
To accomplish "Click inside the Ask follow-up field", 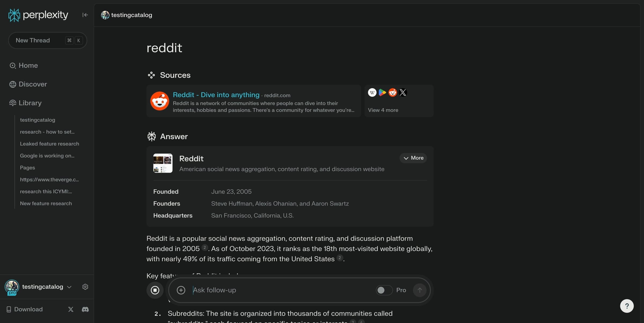I will click(241, 290).
